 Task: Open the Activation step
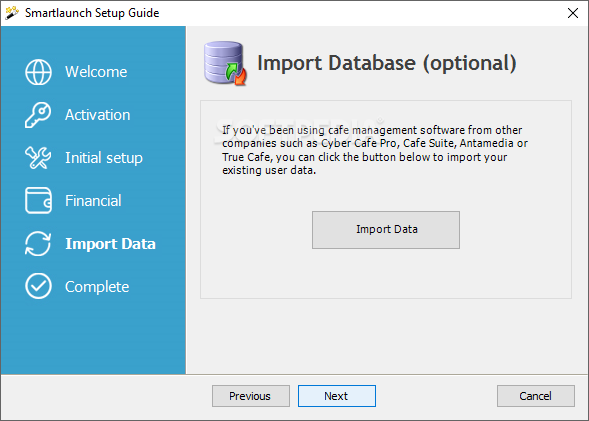[98, 115]
